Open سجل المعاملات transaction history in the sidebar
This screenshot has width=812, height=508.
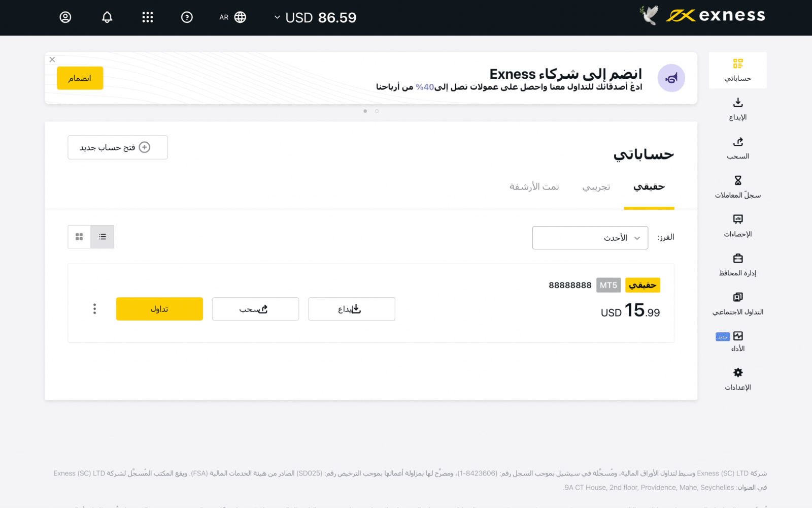(737, 187)
